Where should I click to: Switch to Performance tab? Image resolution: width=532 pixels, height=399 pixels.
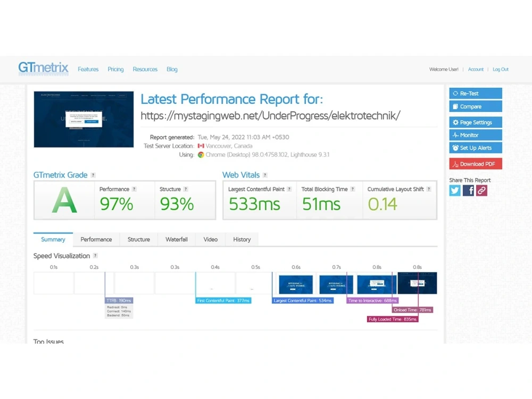pos(96,239)
